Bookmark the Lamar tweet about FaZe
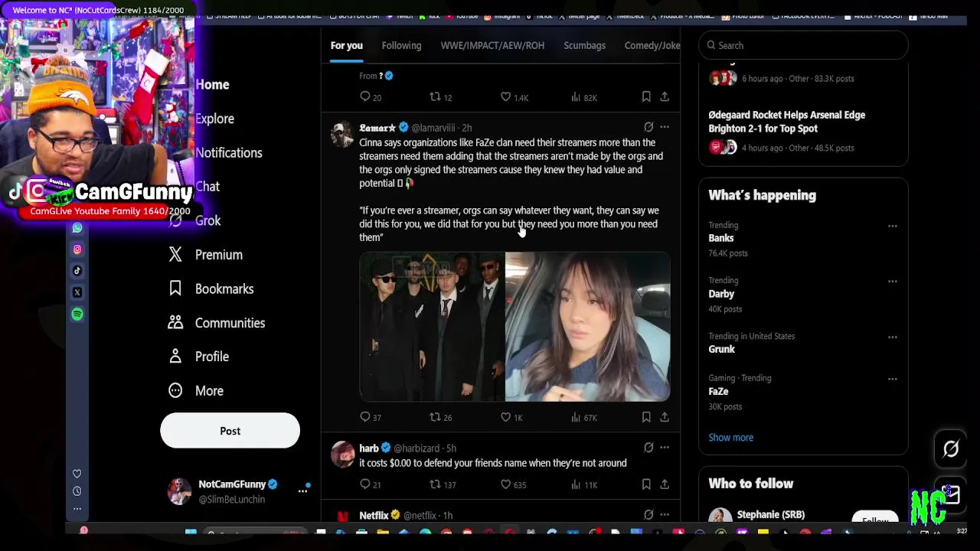980x551 pixels. pos(646,417)
